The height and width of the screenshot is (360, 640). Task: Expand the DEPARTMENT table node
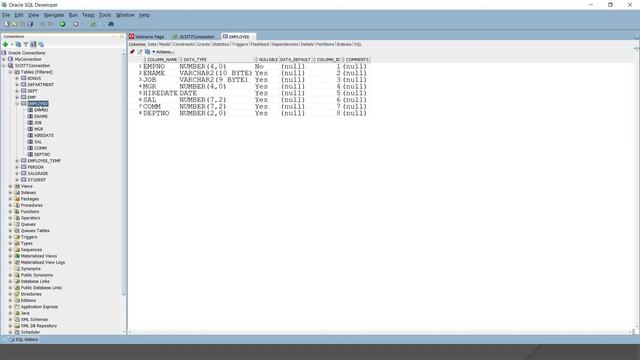[17, 84]
